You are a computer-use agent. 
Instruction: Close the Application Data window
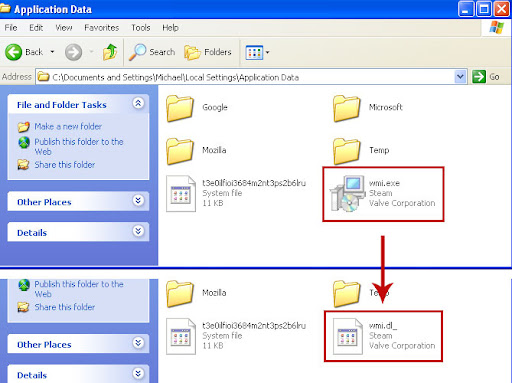501,9
